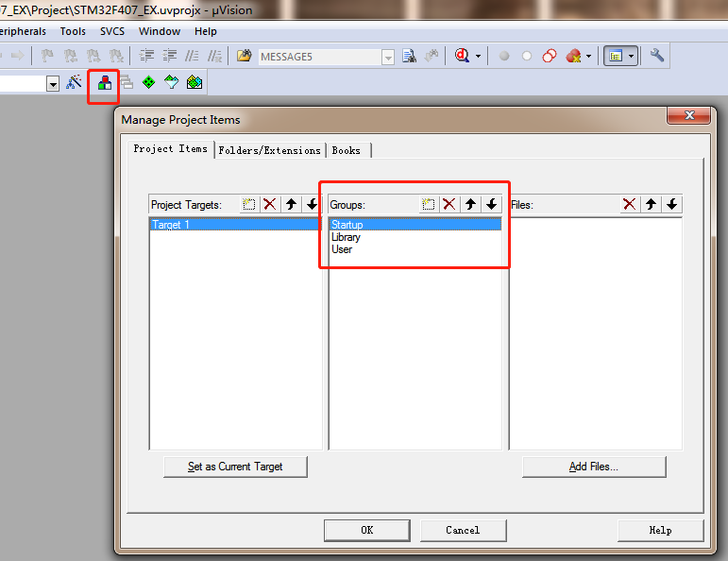Click the incremental find binoculars icon

pyautogui.click(x=432, y=56)
